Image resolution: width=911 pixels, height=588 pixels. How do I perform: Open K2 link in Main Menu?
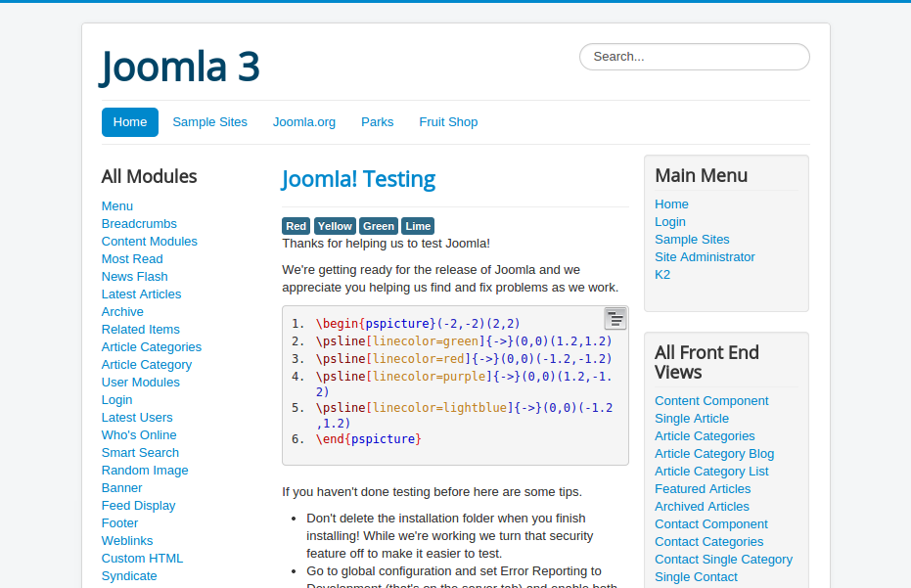[662, 275]
